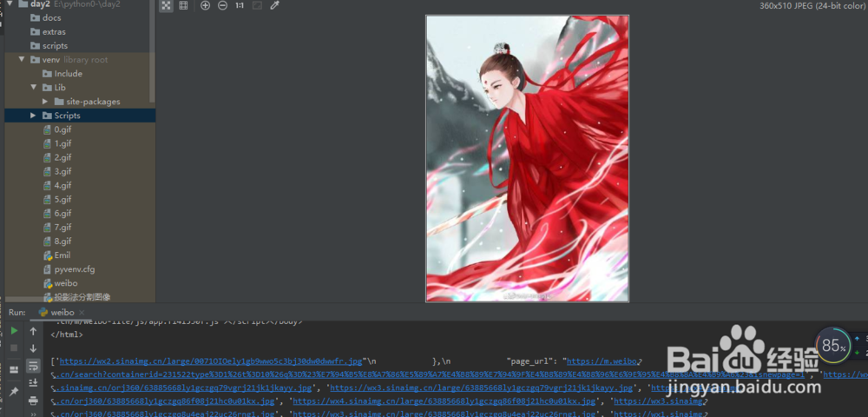Activate the color picker eyedropper
Image resolution: width=868 pixels, height=417 pixels.
coord(274,5)
